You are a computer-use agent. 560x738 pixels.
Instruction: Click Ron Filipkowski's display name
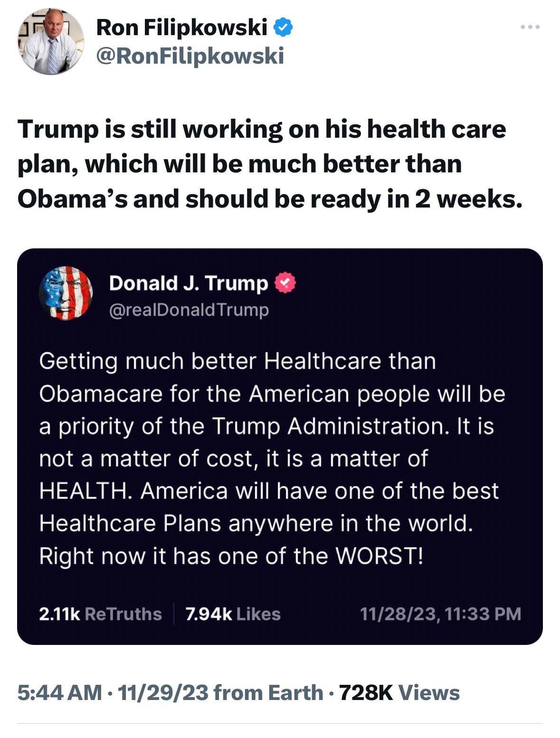pyautogui.click(x=182, y=28)
